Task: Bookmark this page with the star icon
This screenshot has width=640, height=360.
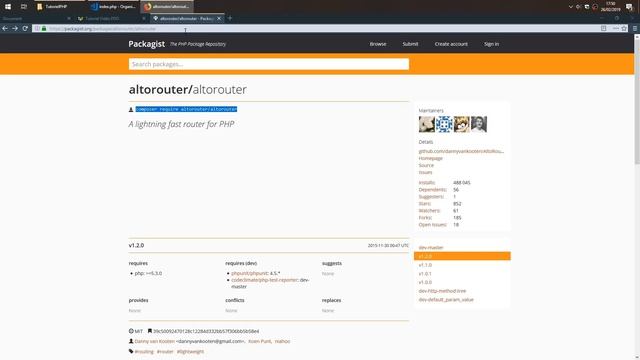Action: [x=624, y=29]
